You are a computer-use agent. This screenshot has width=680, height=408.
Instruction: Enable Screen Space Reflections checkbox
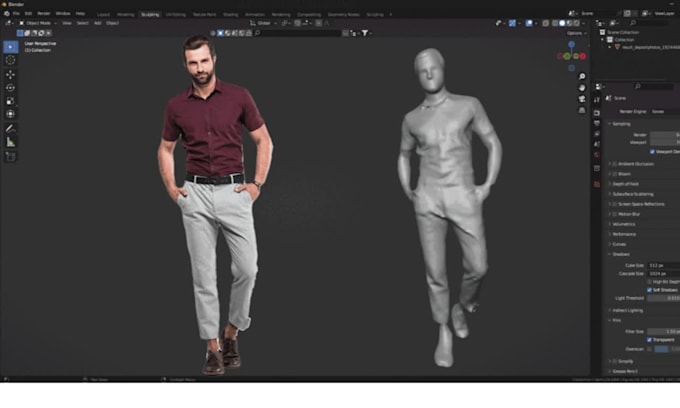(615, 204)
